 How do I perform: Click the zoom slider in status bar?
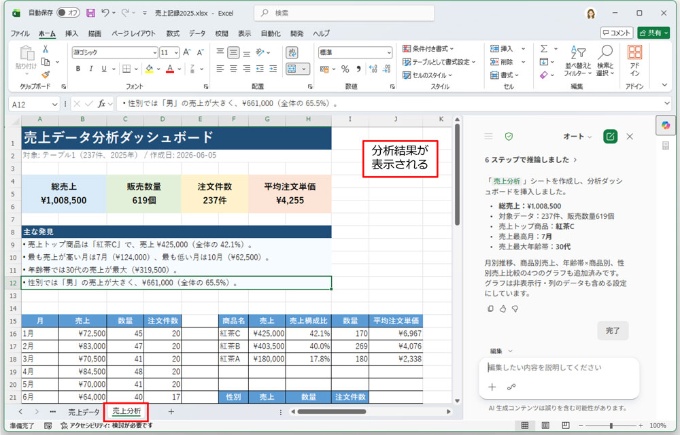point(611,425)
